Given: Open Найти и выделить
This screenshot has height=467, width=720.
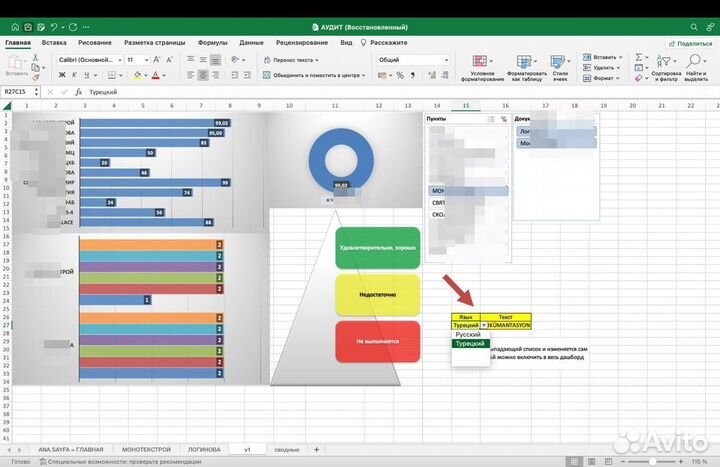Looking at the screenshot, I should (x=696, y=68).
